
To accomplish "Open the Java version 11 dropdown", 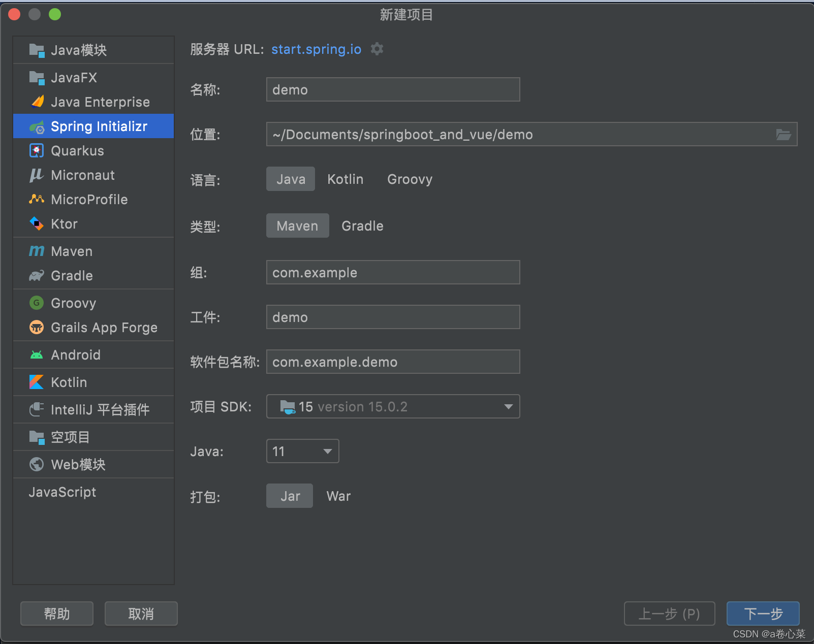I will (x=303, y=451).
